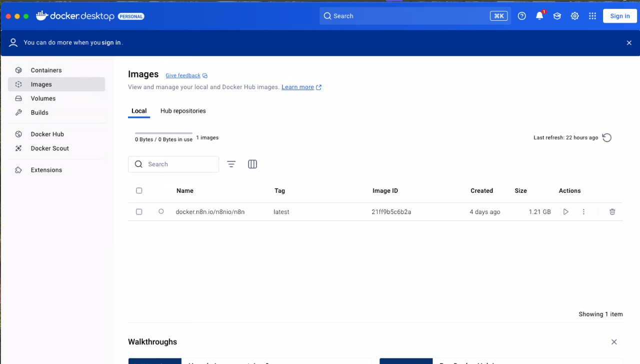The width and height of the screenshot is (640, 364).
Task: Click the Docker Desktop whale logo
Action: point(41,15)
